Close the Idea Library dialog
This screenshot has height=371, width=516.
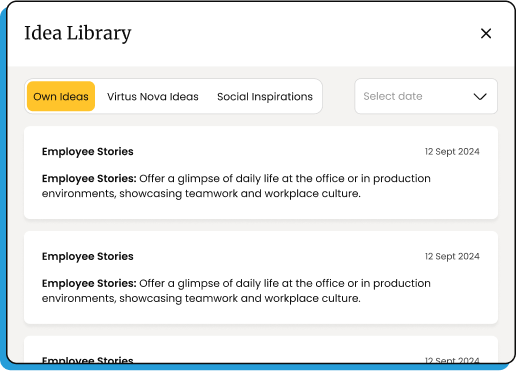(x=486, y=33)
